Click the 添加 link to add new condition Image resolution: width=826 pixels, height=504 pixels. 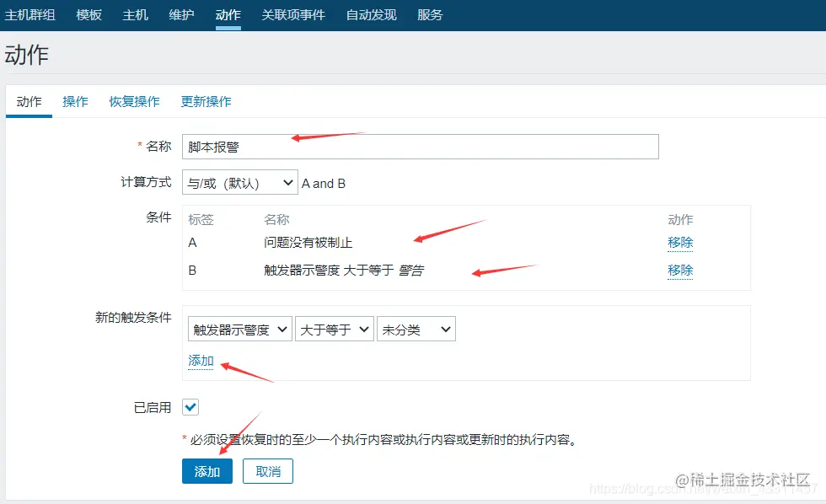tap(201, 361)
